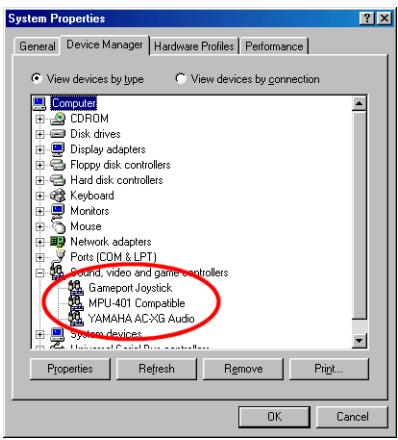Viewport: 398px width, 440px height.
Task: Click the title bar help question mark
Action: [367, 18]
